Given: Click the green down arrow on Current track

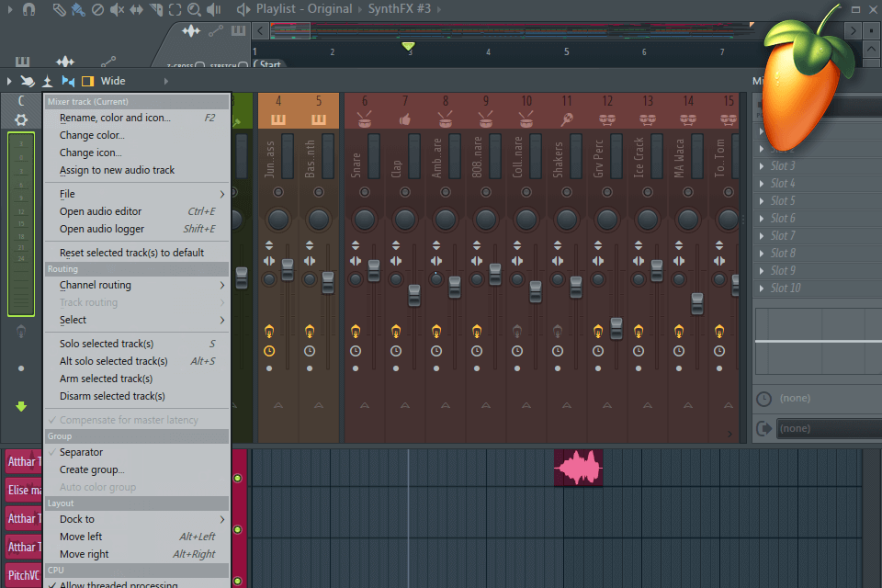Looking at the screenshot, I should (x=21, y=406).
